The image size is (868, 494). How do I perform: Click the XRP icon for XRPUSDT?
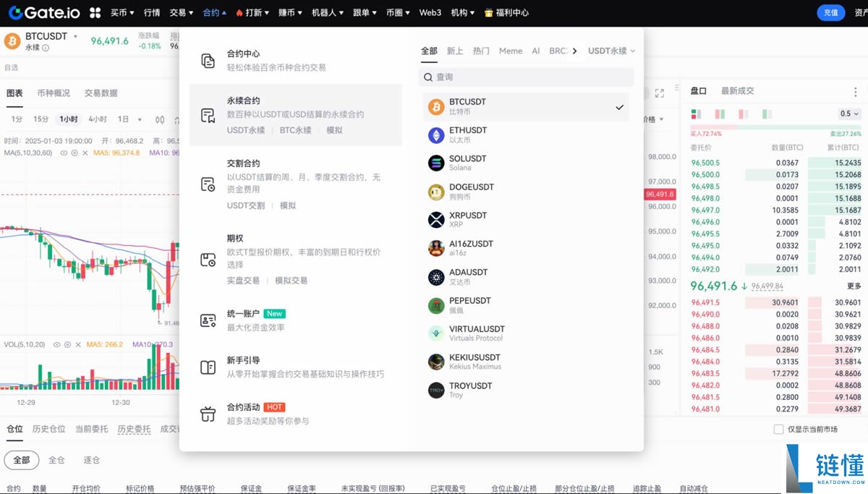pyautogui.click(x=435, y=220)
